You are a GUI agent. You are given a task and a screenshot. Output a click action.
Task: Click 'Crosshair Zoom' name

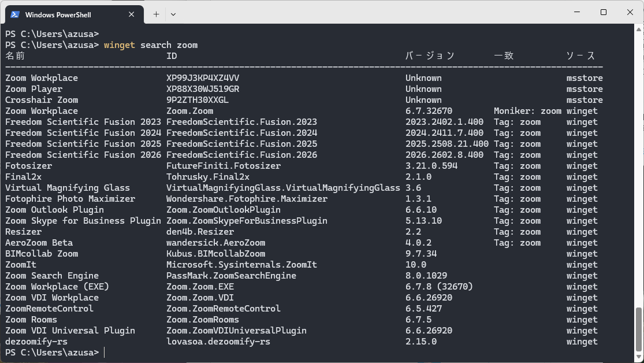coord(42,100)
